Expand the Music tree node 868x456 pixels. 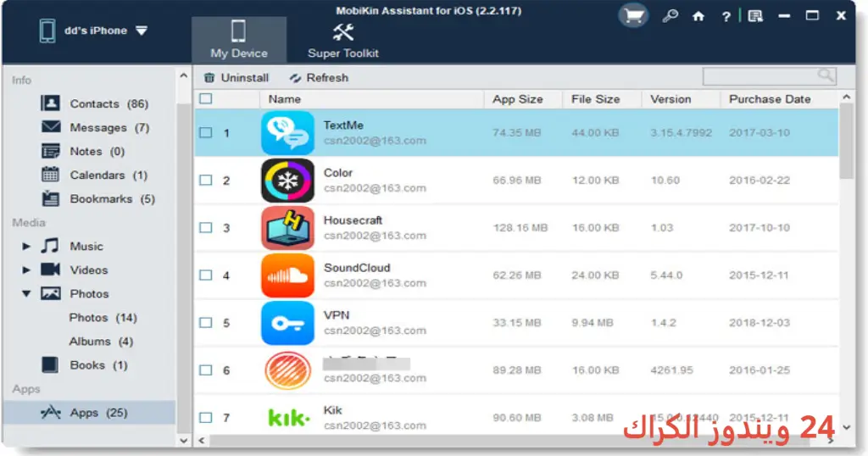click(x=26, y=247)
